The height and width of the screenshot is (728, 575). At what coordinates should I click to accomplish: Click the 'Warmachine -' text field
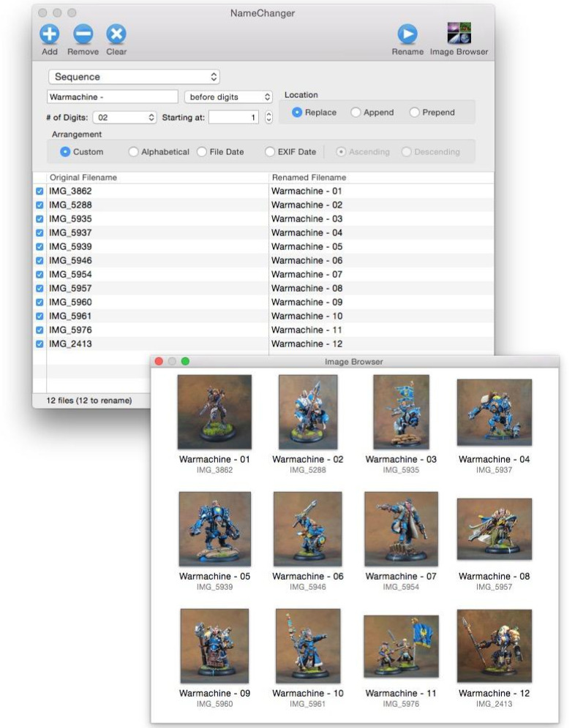pos(112,97)
